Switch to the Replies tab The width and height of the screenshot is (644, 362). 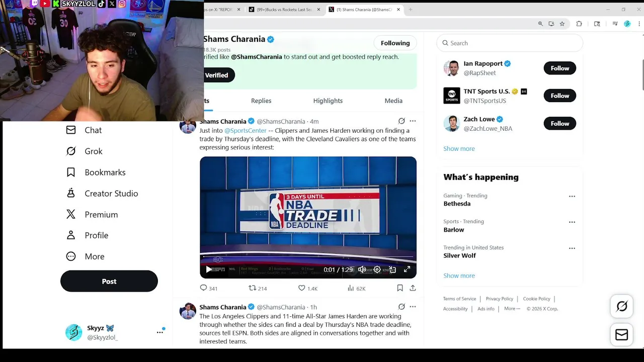(261, 101)
